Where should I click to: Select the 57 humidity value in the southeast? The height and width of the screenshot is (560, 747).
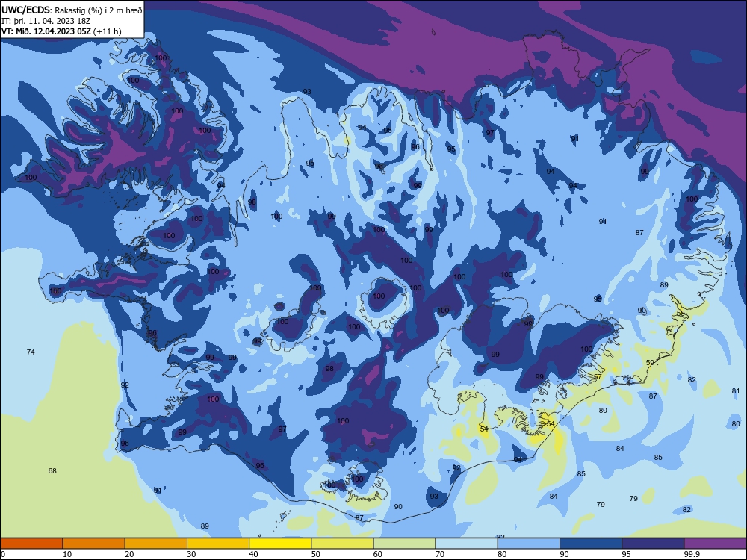(x=598, y=376)
